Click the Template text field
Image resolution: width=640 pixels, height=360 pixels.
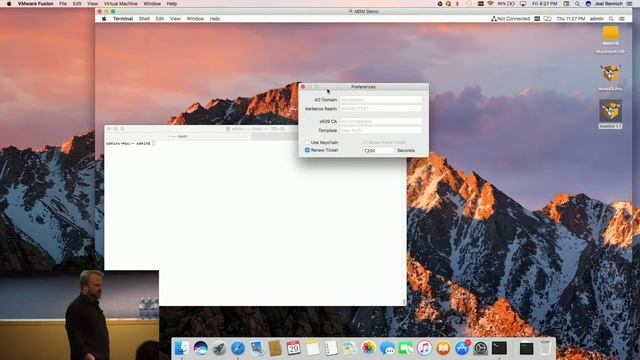coord(381,130)
